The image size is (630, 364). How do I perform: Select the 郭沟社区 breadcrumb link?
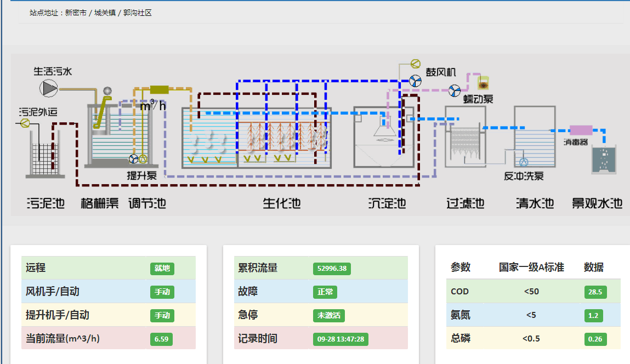(137, 12)
